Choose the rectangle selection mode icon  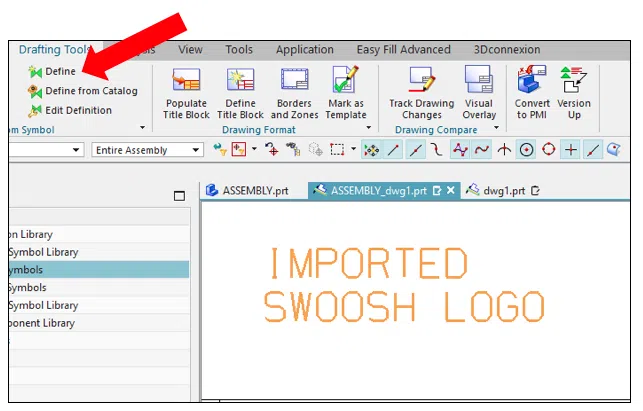click(337, 150)
